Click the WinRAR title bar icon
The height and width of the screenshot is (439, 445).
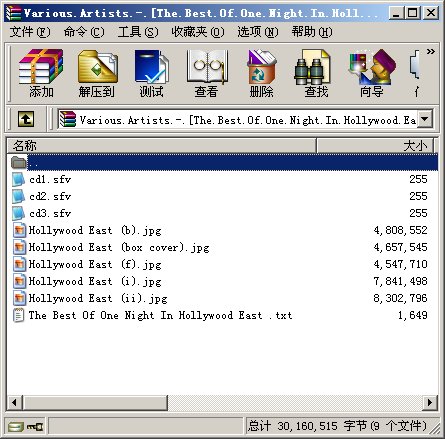pyautogui.click(x=14, y=13)
